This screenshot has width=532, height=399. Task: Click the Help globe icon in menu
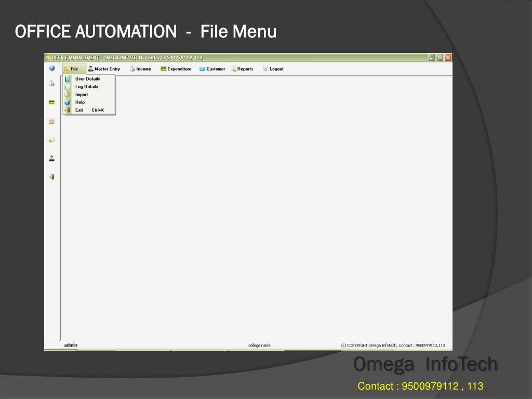[x=68, y=102]
